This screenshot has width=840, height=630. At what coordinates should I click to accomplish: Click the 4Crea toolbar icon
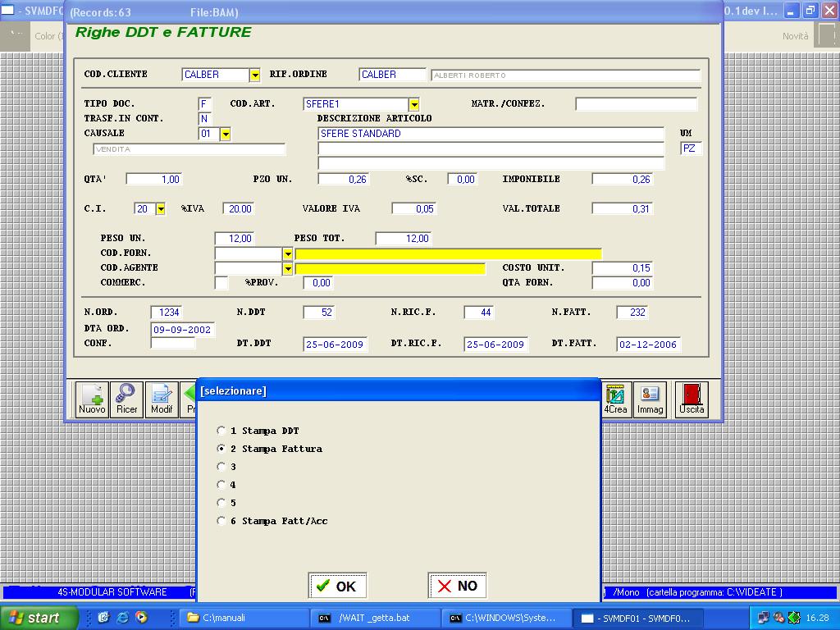[615, 399]
